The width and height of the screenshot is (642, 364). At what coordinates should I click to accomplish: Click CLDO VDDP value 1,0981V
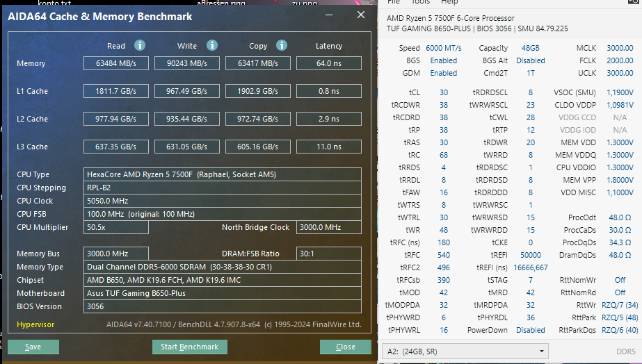pos(620,105)
